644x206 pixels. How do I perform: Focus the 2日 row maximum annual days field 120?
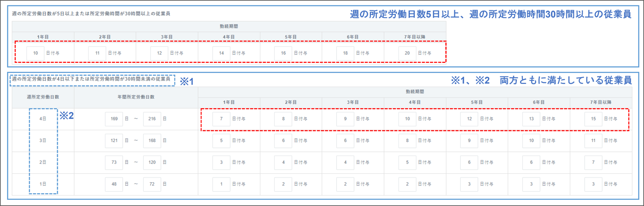point(152,162)
